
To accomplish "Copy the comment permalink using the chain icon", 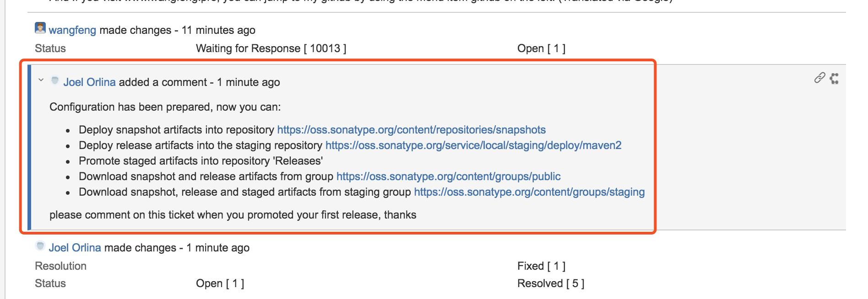I will 819,78.
